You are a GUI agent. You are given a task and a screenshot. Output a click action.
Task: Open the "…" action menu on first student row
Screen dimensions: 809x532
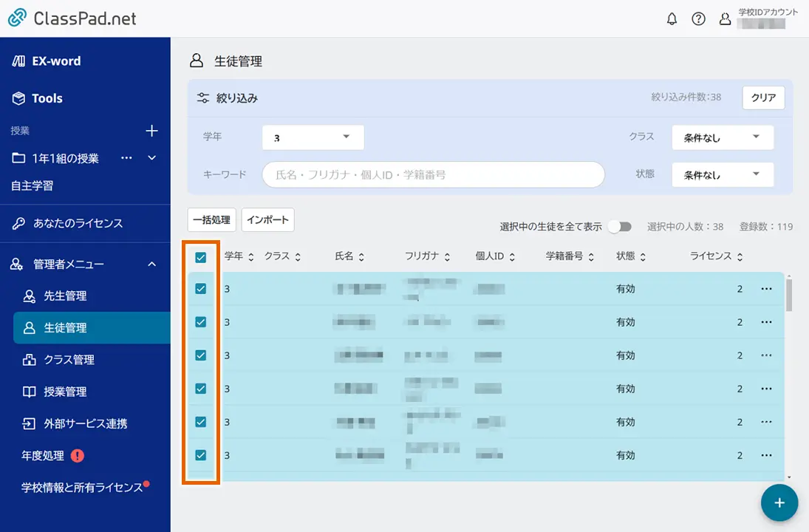click(766, 288)
